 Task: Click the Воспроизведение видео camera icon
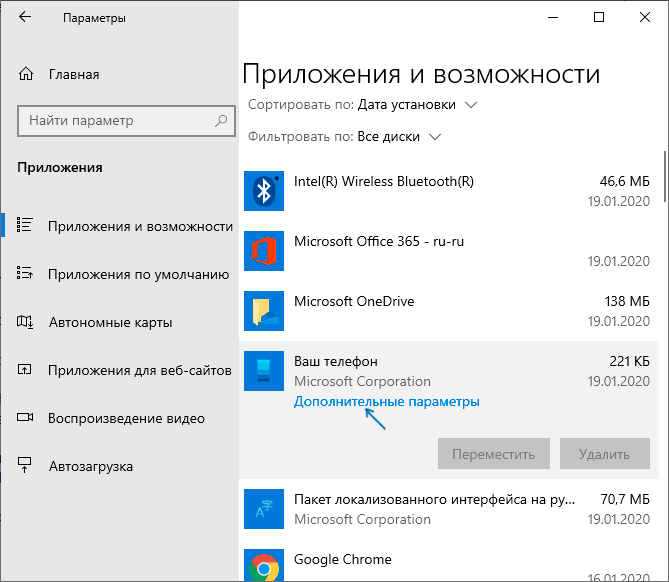pos(25,417)
